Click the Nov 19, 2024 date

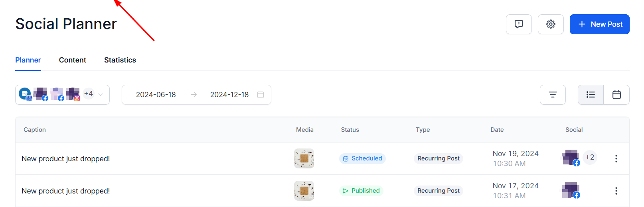point(516,154)
